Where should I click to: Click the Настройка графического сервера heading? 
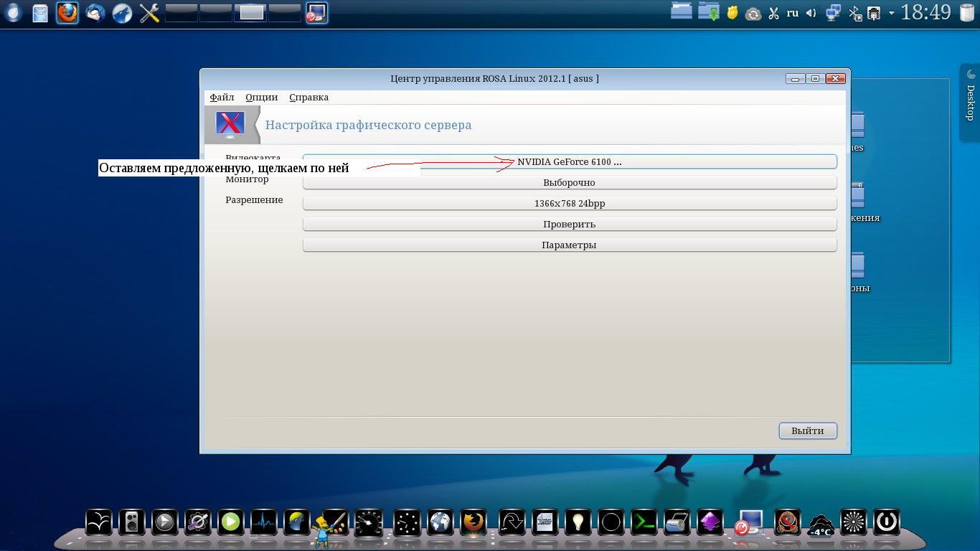click(368, 125)
